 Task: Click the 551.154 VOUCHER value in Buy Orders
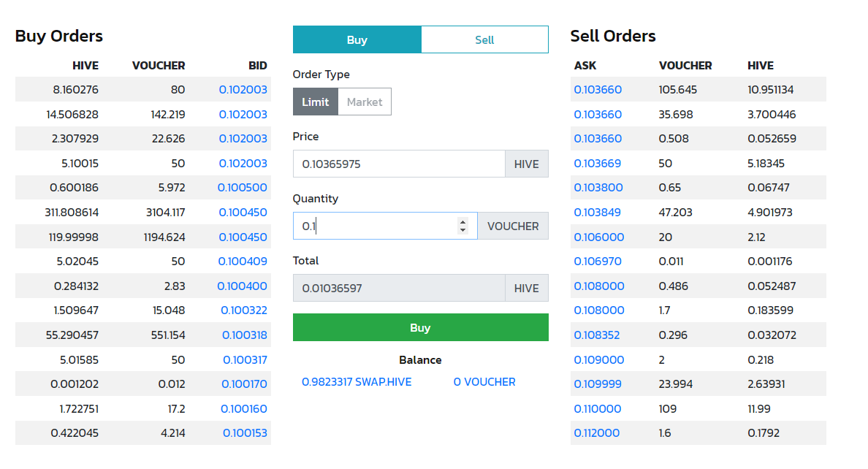(168, 335)
